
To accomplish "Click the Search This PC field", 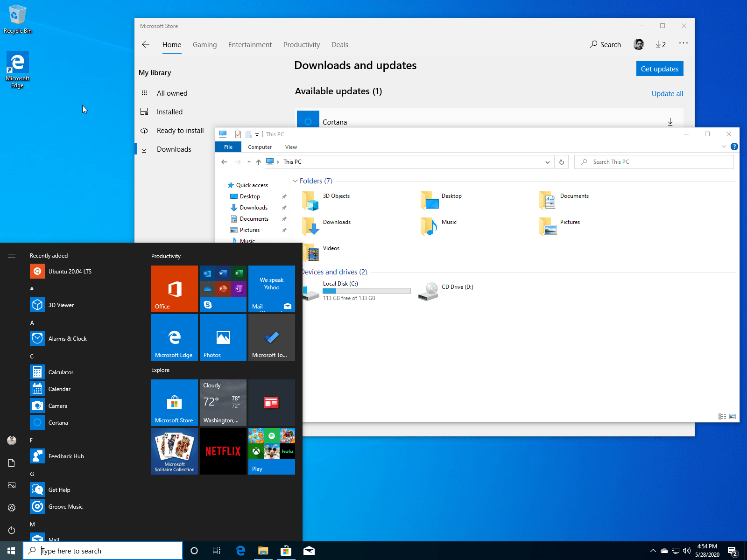I will pos(654,162).
